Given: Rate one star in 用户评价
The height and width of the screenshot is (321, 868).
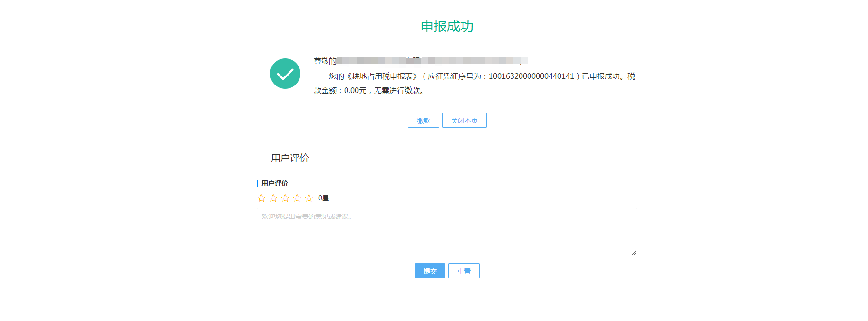Looking at the screenshot, I should (261, 198).
